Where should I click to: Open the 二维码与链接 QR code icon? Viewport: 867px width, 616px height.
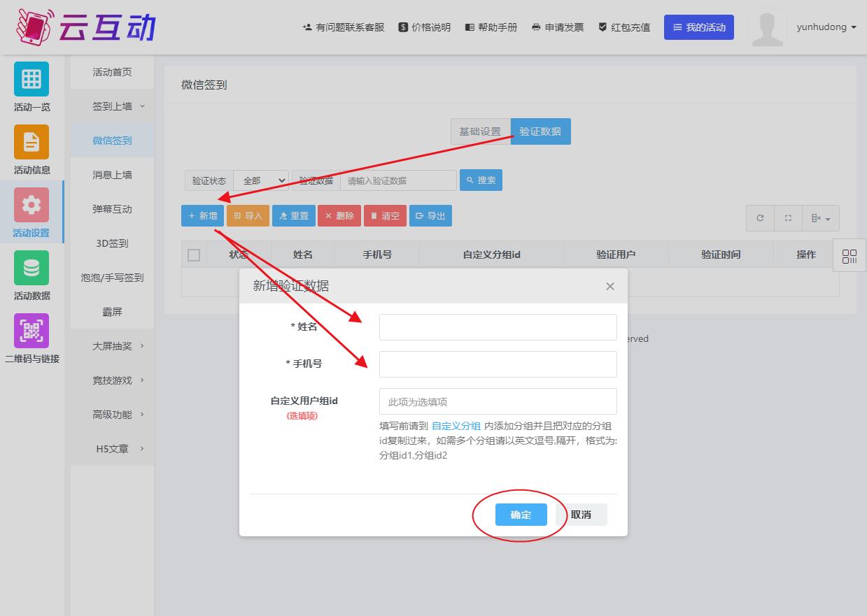[x=31, y=331]
